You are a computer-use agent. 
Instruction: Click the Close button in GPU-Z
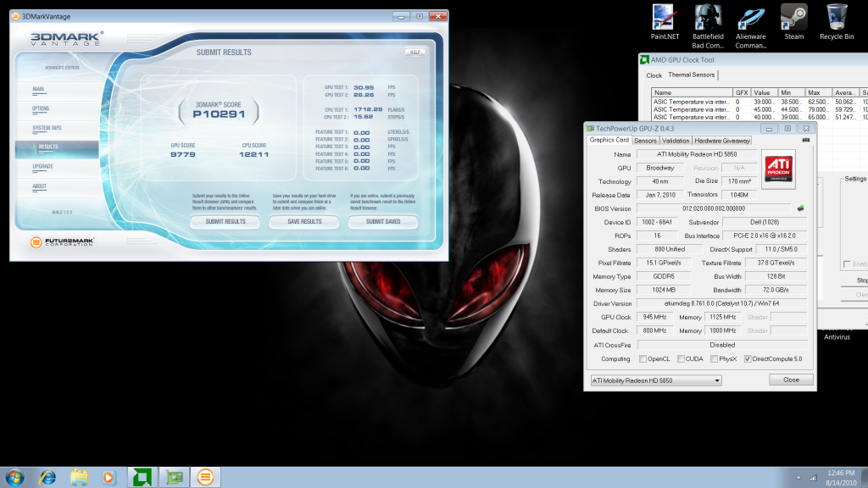pos(791,380)
